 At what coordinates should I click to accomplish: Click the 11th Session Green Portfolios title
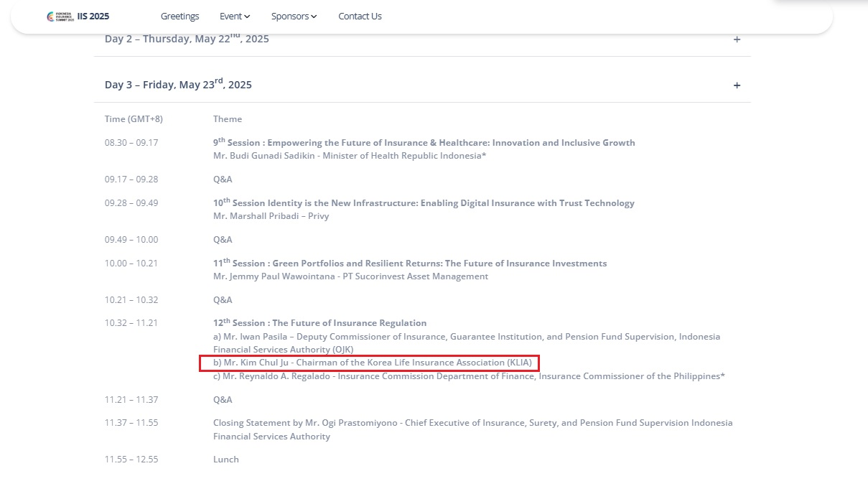coord(409,264)
